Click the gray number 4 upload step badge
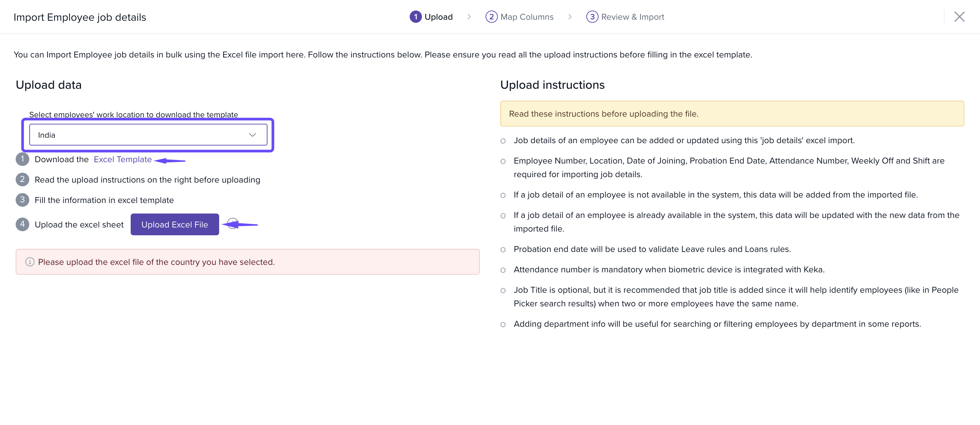 click(x=22, y=224)
